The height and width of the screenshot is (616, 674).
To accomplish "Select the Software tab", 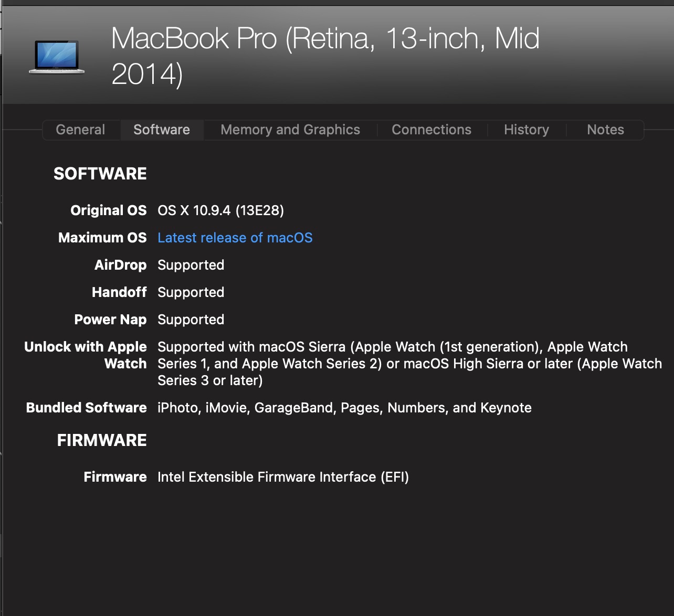I will click(162, 130).
